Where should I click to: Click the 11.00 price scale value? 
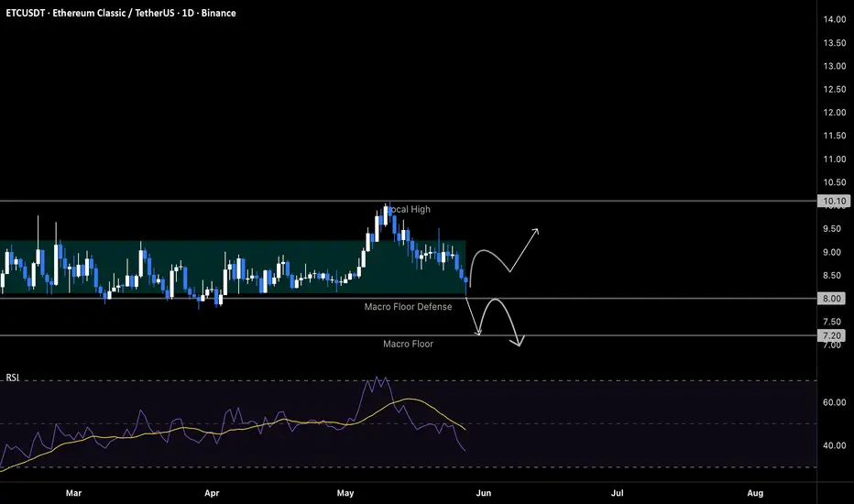click(835, 159)
